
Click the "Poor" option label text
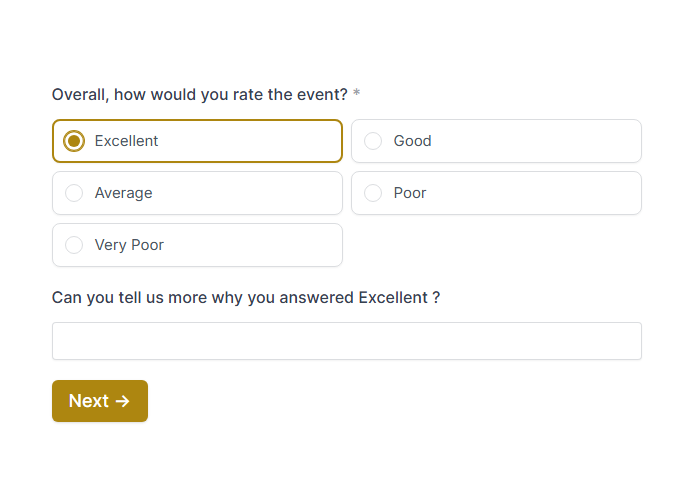point(410,193)
